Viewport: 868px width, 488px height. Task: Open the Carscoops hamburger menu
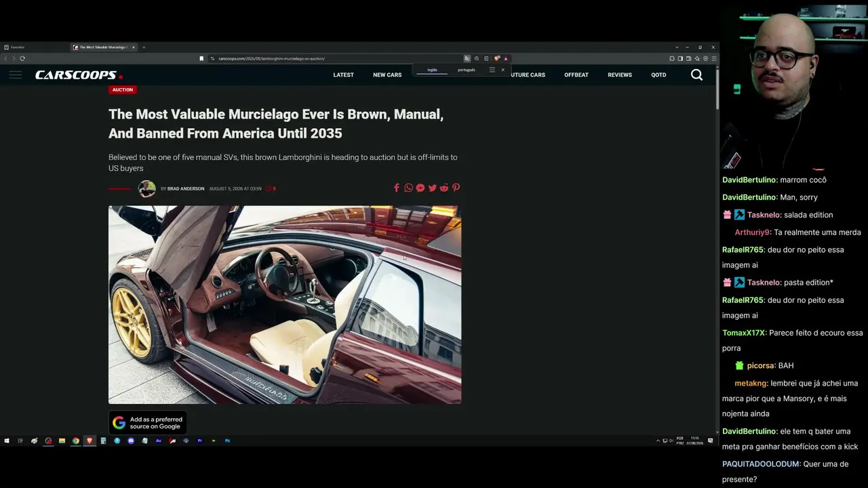[x=15, y=75]
